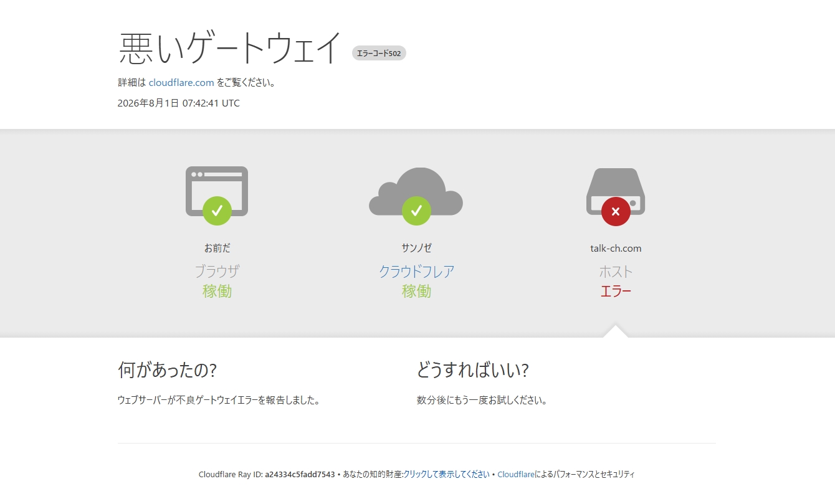Click the どうすればいい? heading
Image resolution: width=835 pixels, height=504 pixels.
(472, 370)
